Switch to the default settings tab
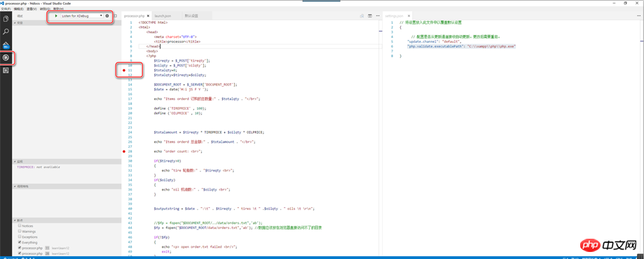The height and width of the screenshot is (259, 644). (x=192, y=15)
